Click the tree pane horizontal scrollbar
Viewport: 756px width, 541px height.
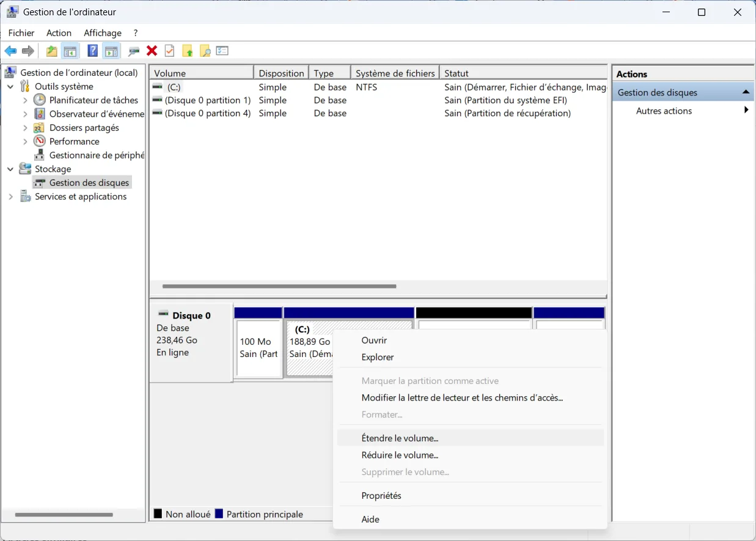(x=64, y=515)
